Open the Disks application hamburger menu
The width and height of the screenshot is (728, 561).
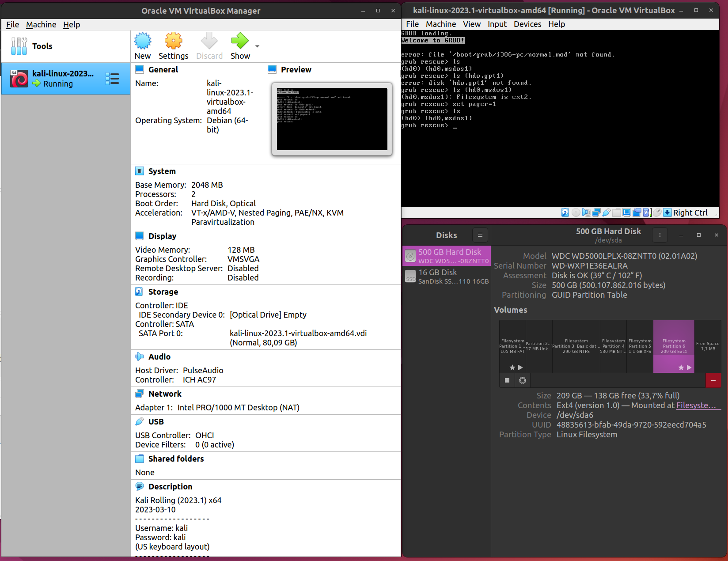(480, 235)
